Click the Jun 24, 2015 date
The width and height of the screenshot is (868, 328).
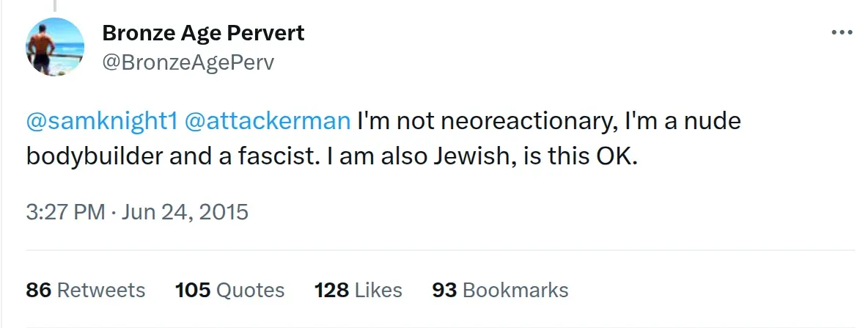point(184,212)
